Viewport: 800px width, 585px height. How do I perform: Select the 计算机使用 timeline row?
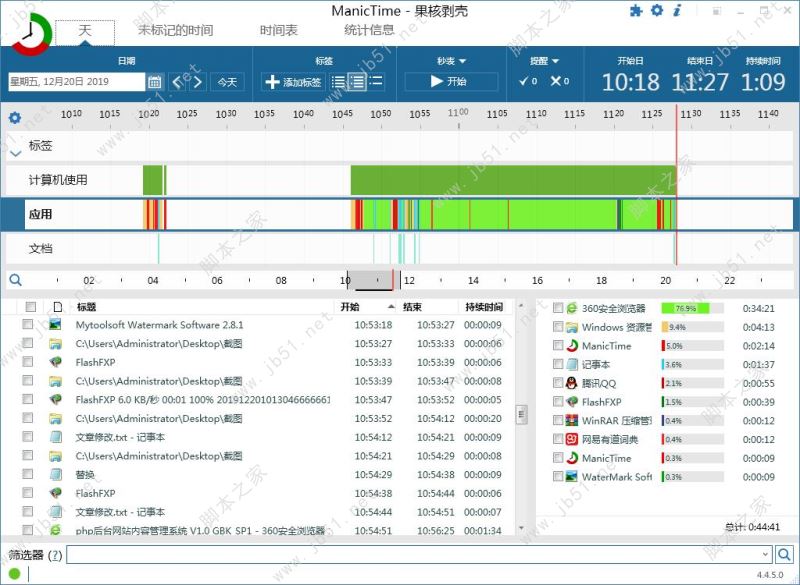point(399,180)
